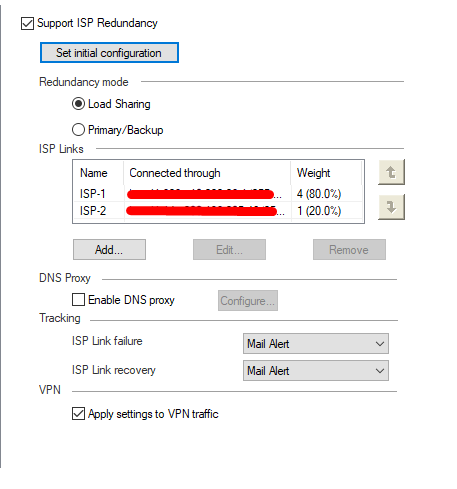Screen dimensions: 457x489
Task: Click ISP-2 weight value 1 (20.0%)
Action: pos(319,211)
